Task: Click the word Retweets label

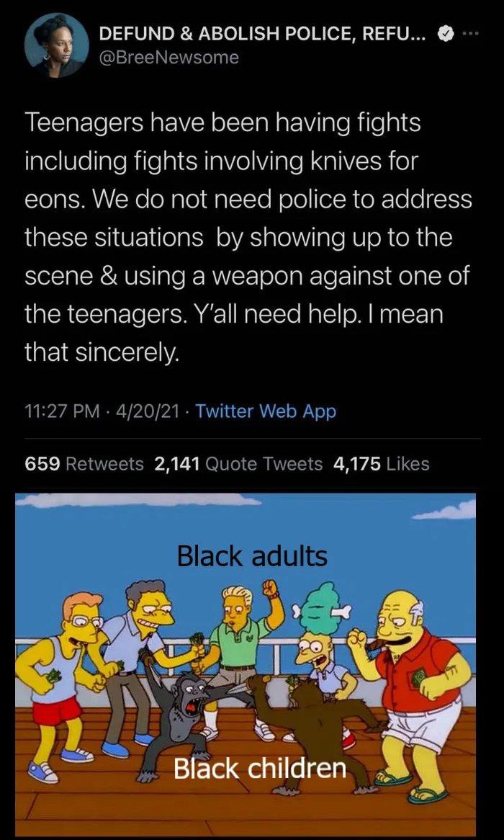Action: (104, 463)
